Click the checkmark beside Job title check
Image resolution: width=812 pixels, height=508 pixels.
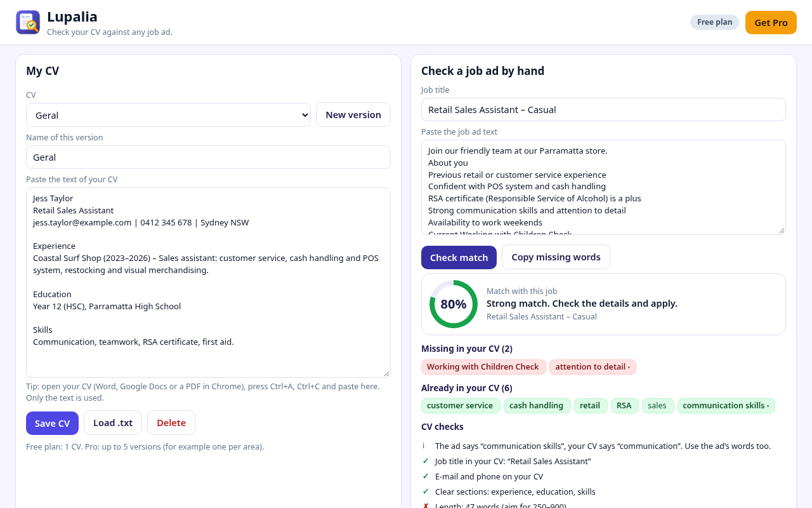point(426,461)
